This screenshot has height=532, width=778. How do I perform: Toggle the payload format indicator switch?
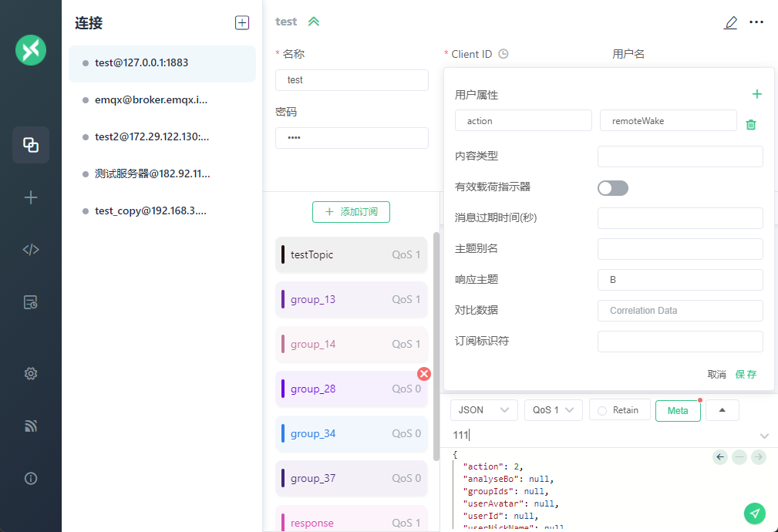point(613,188)
